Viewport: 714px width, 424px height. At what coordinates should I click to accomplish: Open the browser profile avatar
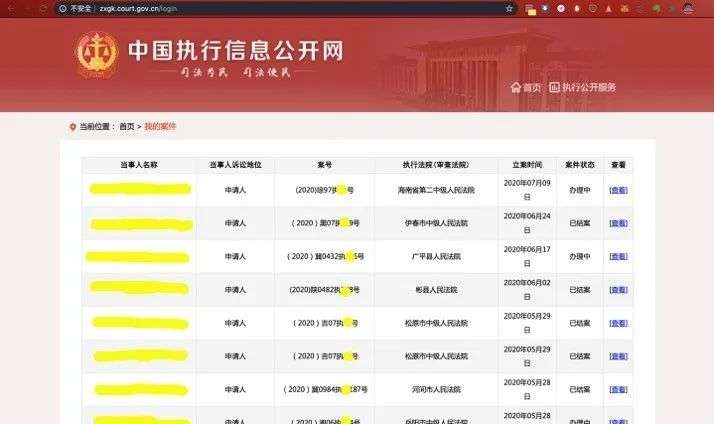pos(688,8)
